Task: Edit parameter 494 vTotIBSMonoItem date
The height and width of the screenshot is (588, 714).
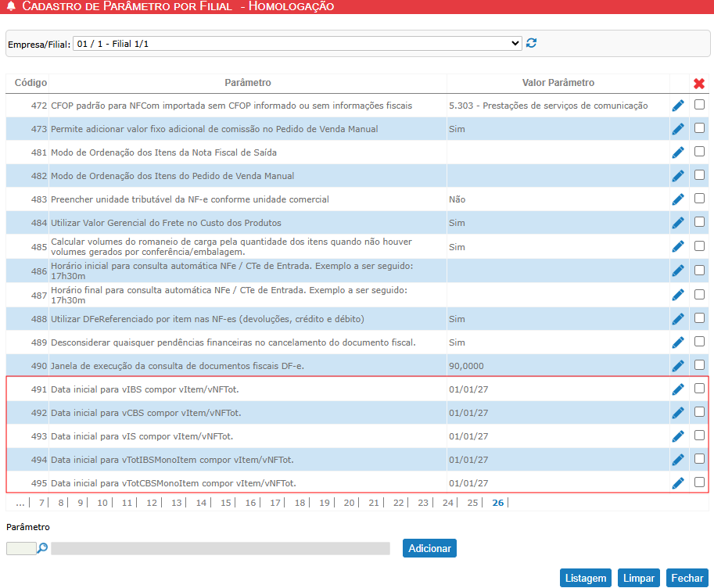Action: point(678,460)
